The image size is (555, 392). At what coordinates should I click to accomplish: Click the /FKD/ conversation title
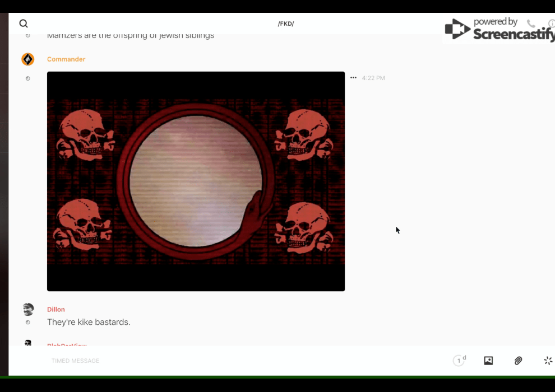286,24
